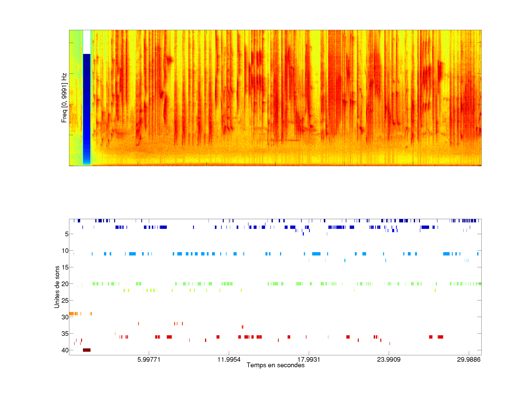Click the y-axis tick label 15
This screenshot has height=399, width=532.
click(65, 267)
